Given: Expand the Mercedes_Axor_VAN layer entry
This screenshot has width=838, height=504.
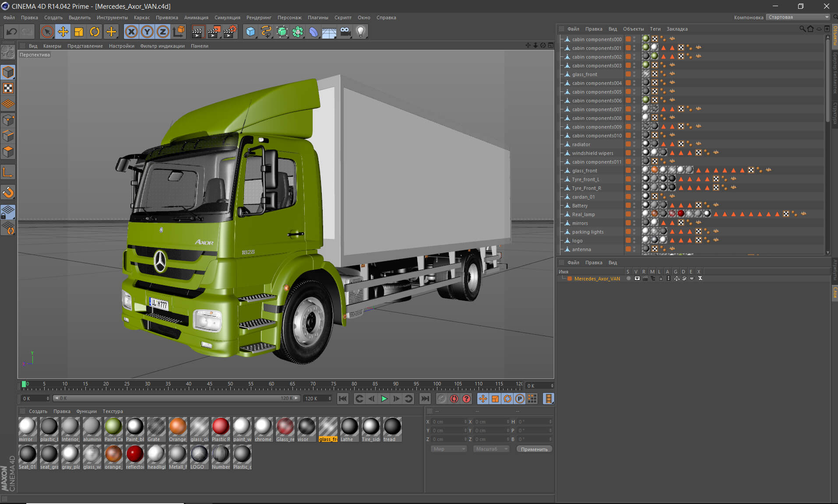Looking at the screenshot, I should pos(563,278).
